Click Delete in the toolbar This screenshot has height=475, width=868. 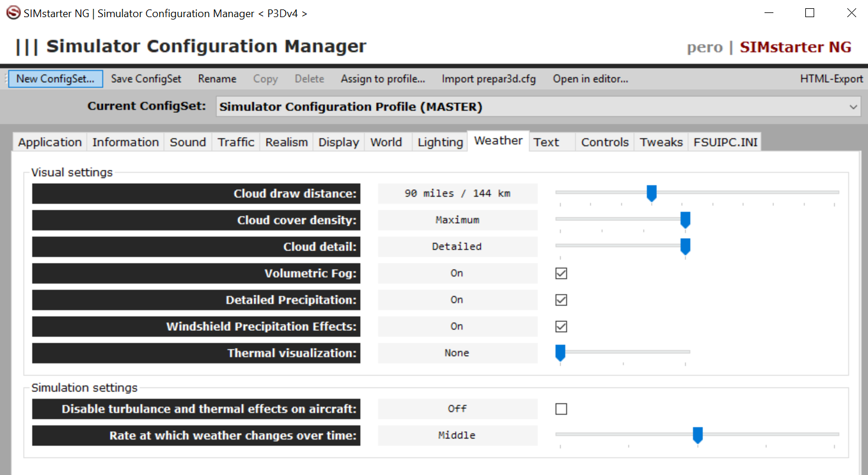point(309,79)
